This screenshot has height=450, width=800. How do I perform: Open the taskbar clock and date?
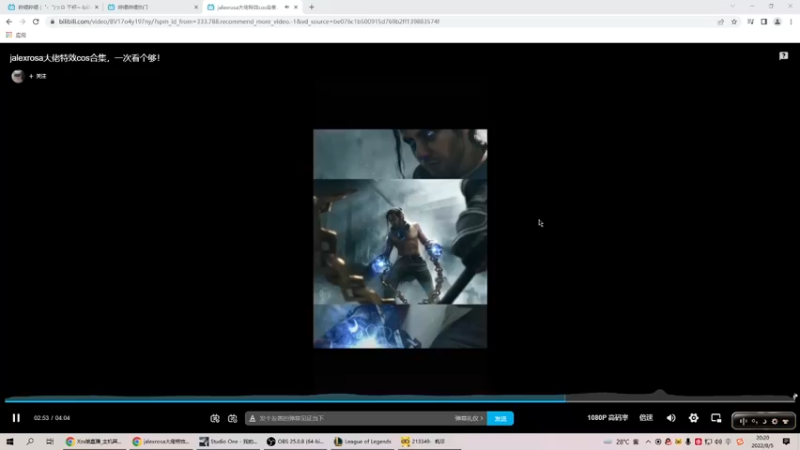click(763, 442)
